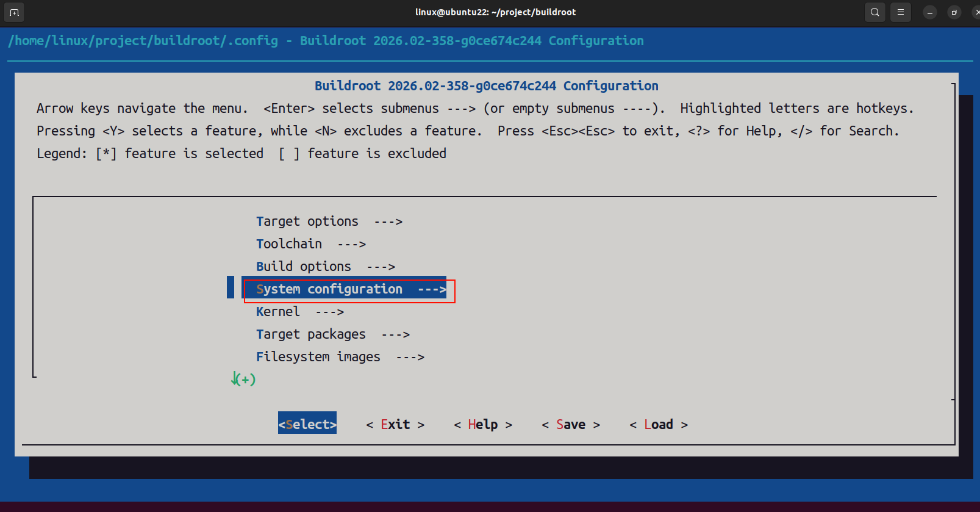980x512 pixels.
Task: Open Target packages submenu
Action: point(333,334)
